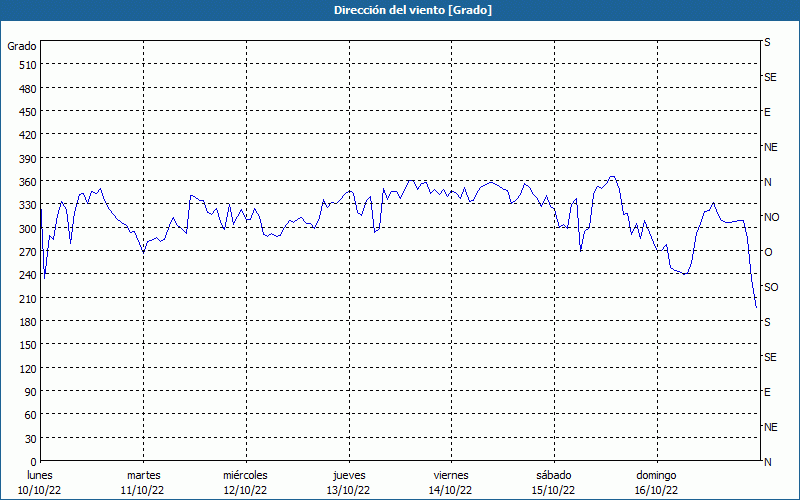Select the 'sábado' day label
Image resolution: width=800 pixels, height=500 pixels.
coord(554,475)
